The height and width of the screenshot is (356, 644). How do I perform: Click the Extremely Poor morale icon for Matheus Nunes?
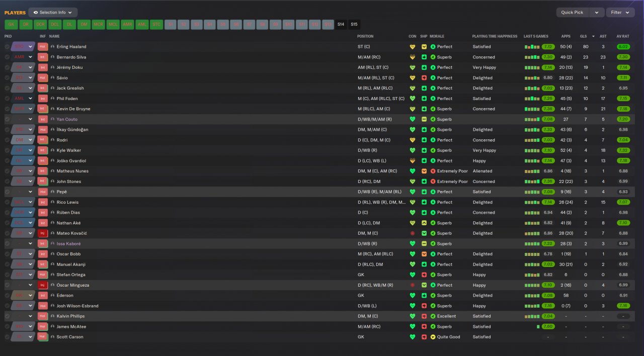pyautogui.click(x=433, y=171)
